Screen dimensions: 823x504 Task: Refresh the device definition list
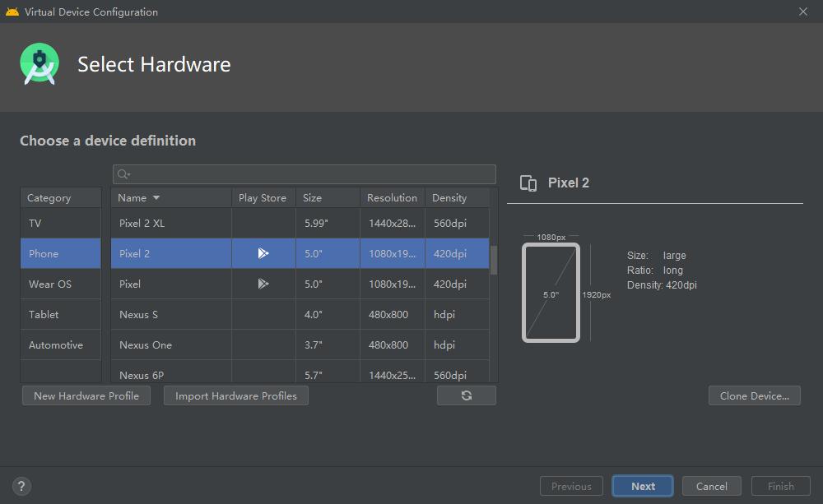click(x=467, y=395)
